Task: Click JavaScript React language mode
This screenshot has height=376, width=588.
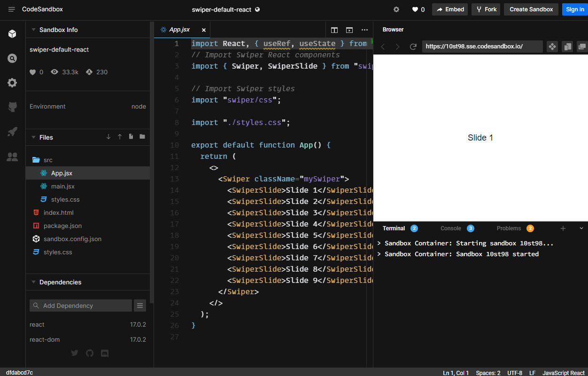Action: pyautogui.click(x=564, y=373)
